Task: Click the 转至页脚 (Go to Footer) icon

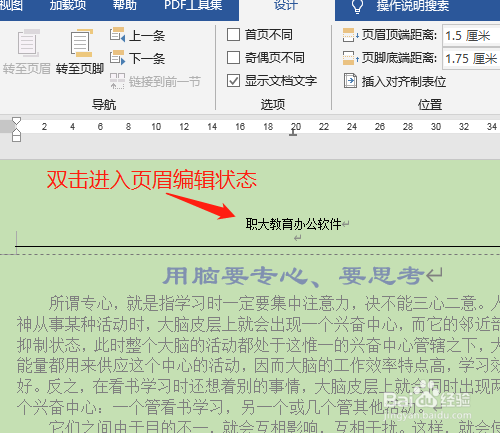Action: pos(81,43)
